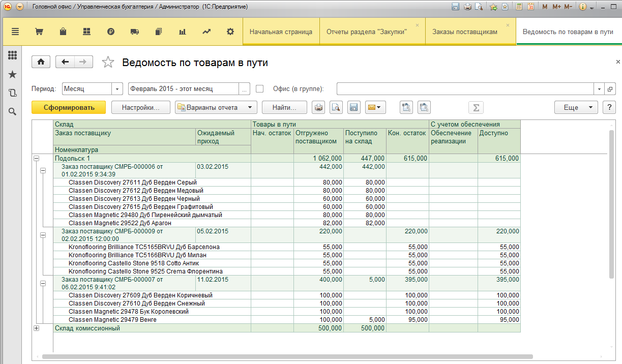Open the Еще menu dropdown

(x=576, y=107)
